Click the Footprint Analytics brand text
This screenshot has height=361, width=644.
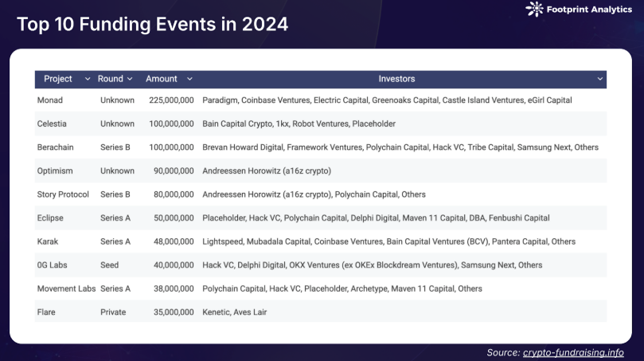click(589, 10)
